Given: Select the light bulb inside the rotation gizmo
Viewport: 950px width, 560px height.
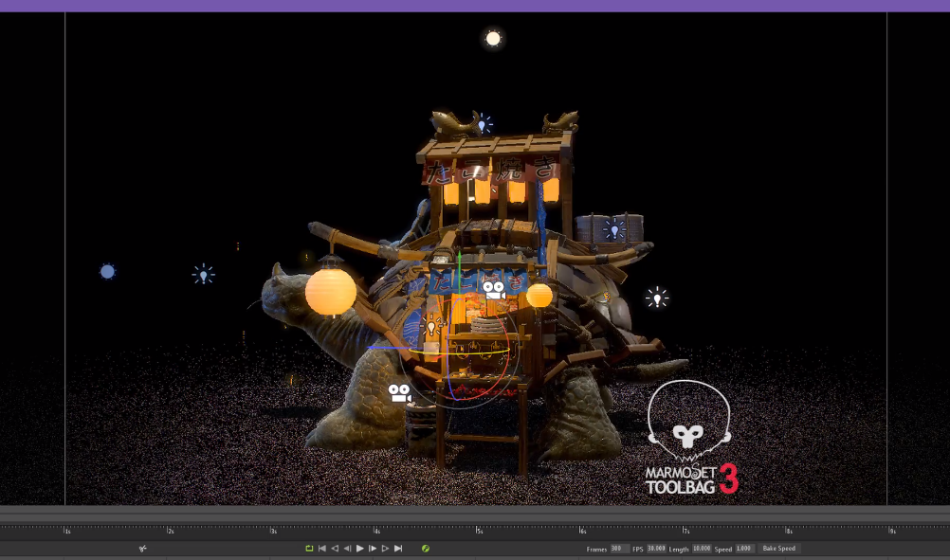Looking at the screenshot, I should pos(431,327).
